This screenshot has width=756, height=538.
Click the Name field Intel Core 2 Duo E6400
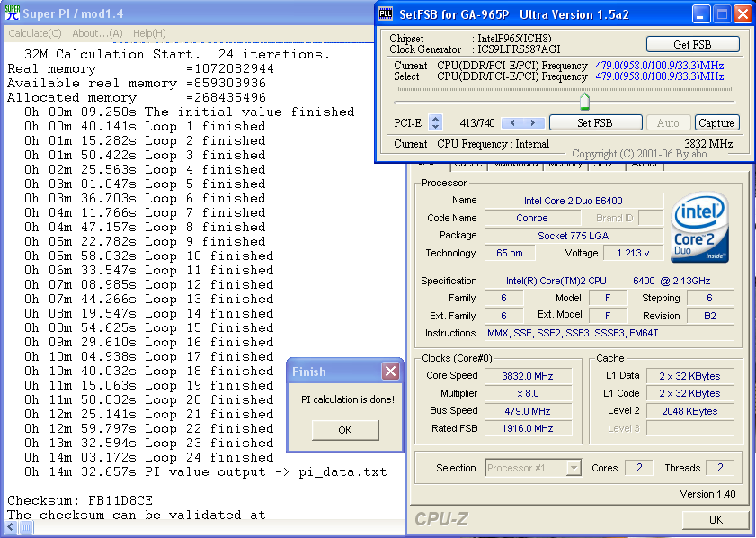click(574, 201)
